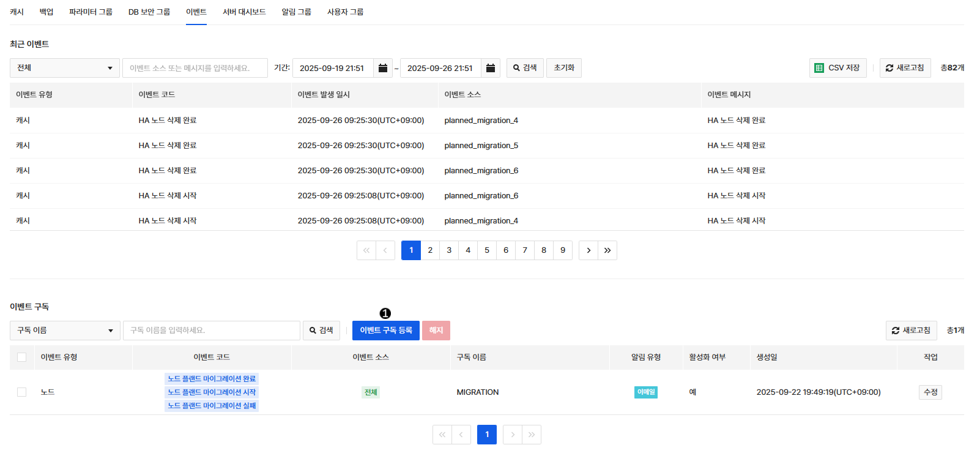Image resolution: width=980 pixels, height=464 pixels.
Task: Refresh the recent events list with 새로고침
Action: click(905, 68)
